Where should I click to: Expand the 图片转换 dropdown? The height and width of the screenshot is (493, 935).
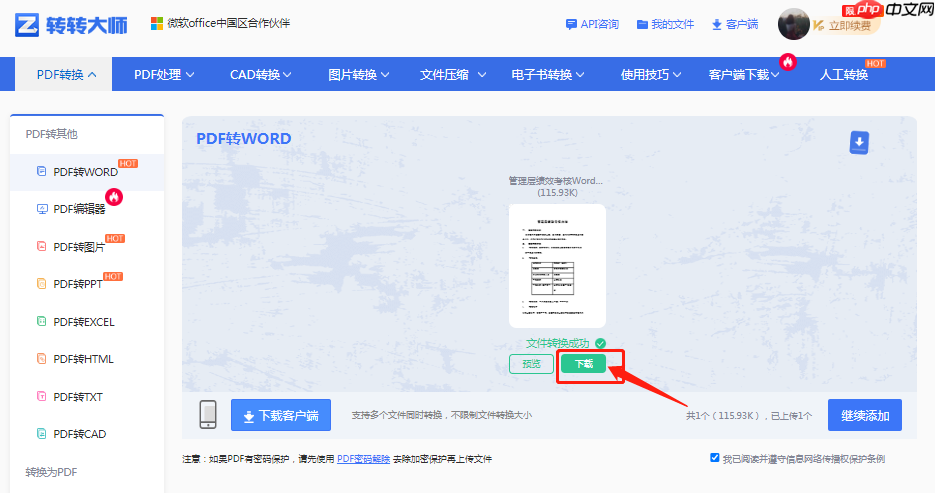click(x=385, y=75)
